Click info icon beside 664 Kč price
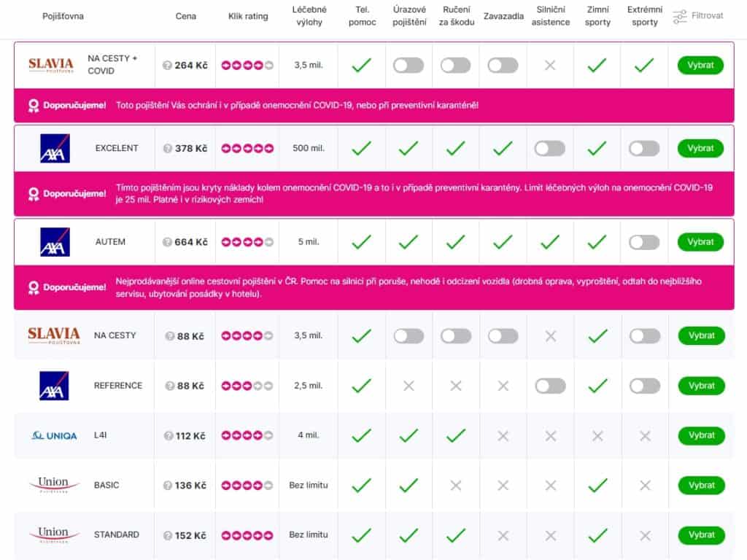 [167, 242]
